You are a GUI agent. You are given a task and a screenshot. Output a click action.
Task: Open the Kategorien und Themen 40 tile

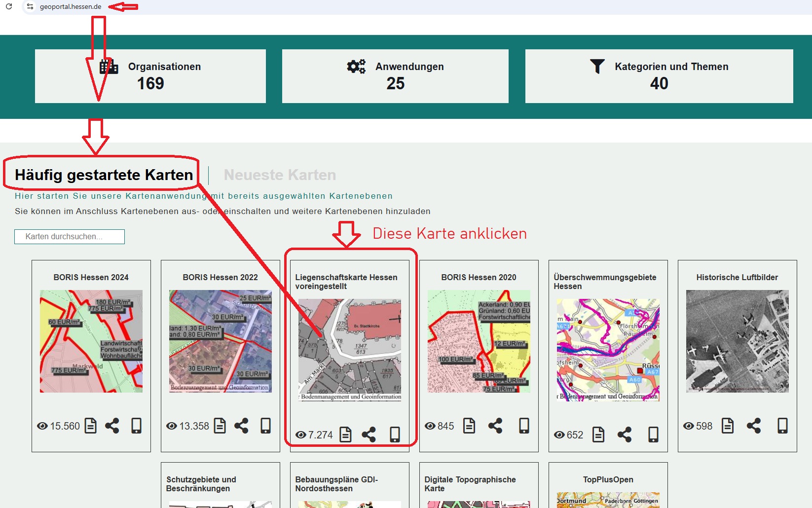coord(659,76)
